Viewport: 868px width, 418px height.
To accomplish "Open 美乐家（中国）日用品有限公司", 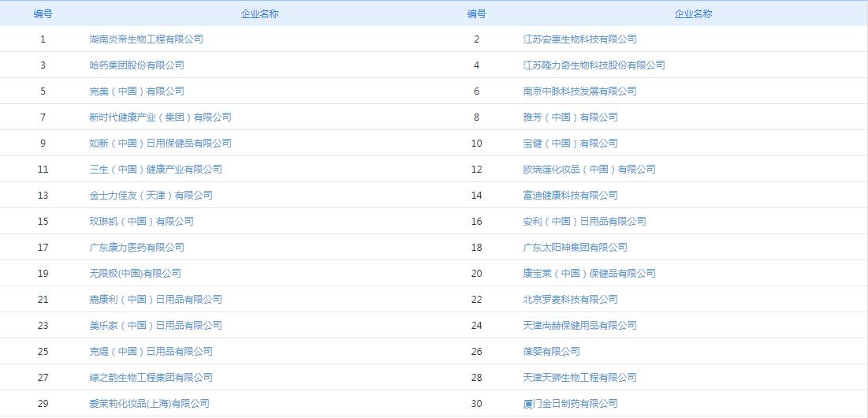I will pos(155,326).
